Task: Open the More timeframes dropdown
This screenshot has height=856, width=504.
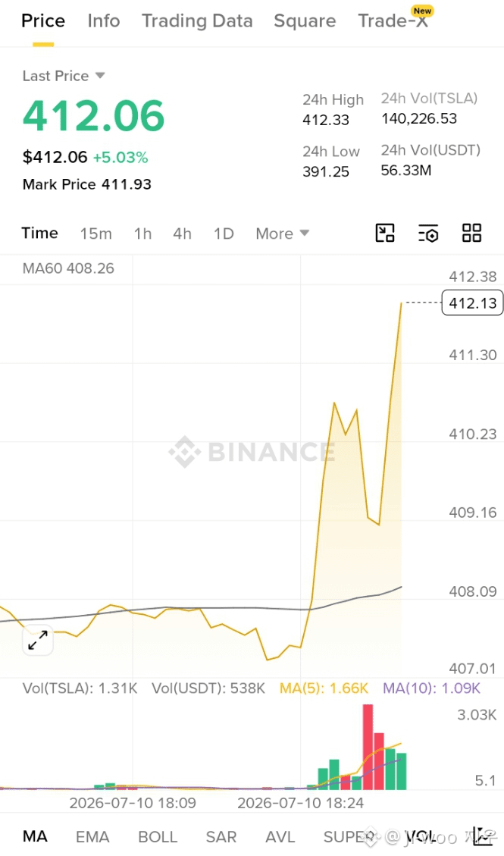Action: 283,234
